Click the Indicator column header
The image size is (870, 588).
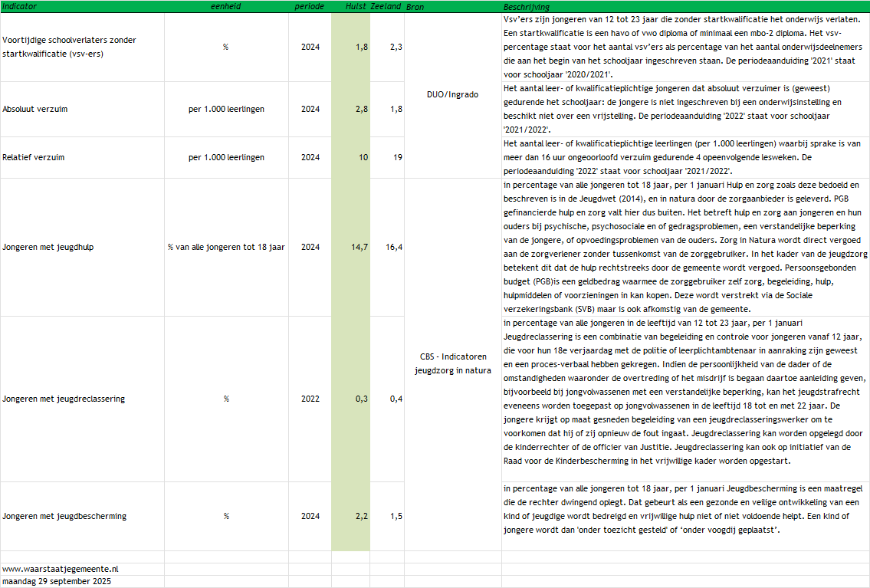point(20,7)
